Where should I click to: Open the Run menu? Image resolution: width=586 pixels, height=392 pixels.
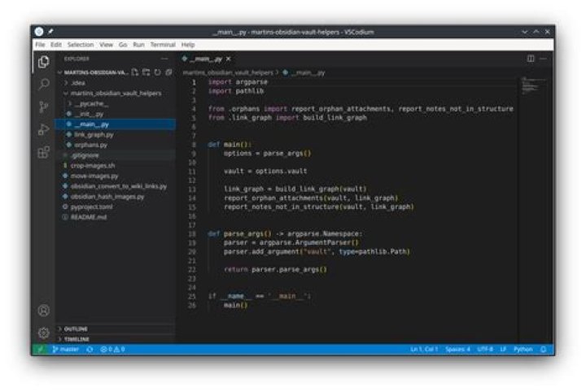point(138,45)
